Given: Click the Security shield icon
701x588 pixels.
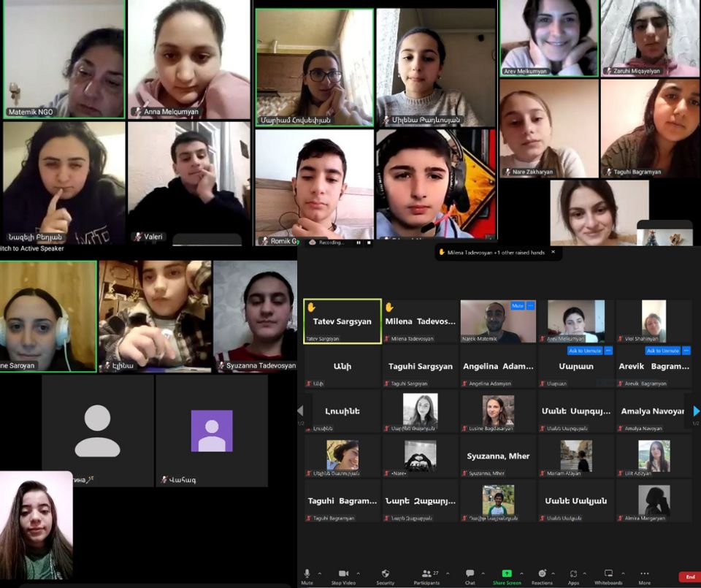Looking at the screenshot, I should tap(385, 574).
